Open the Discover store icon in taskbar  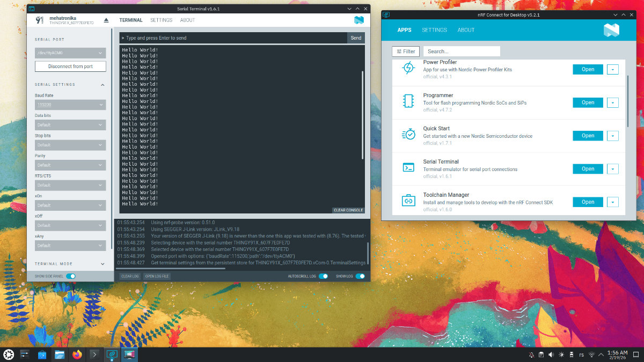(42, 354)
